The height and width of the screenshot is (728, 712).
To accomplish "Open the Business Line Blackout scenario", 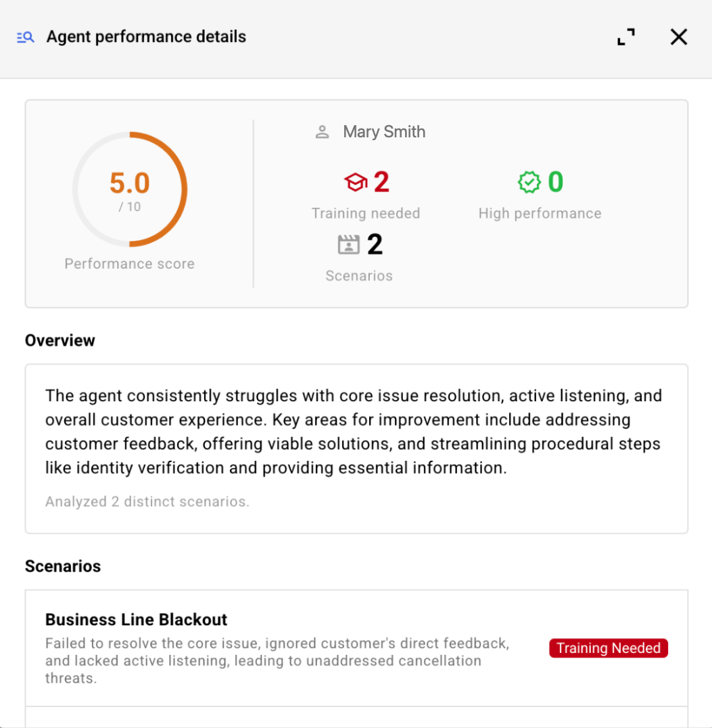I will pyautogui.click(x=135, y=619).
